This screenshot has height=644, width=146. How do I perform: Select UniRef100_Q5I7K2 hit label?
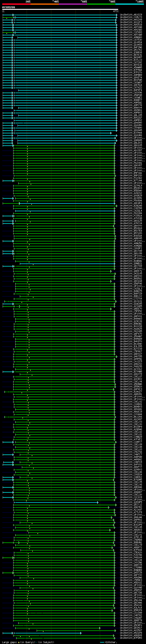click(x=131, y=50)
